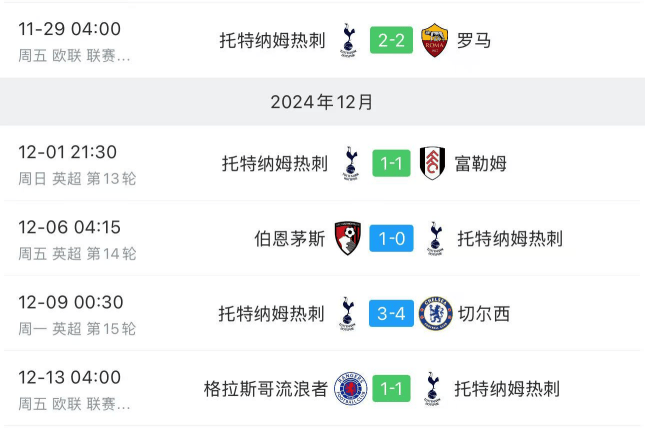645x428 pixels.
Task: Click Tottenham crest in the Bournemouth match
Action: click(435, 238)
